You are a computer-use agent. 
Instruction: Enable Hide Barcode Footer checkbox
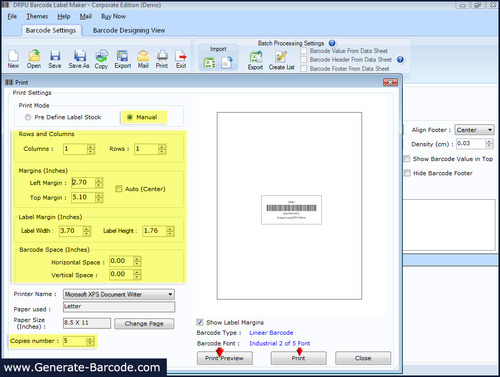(407, 173)
